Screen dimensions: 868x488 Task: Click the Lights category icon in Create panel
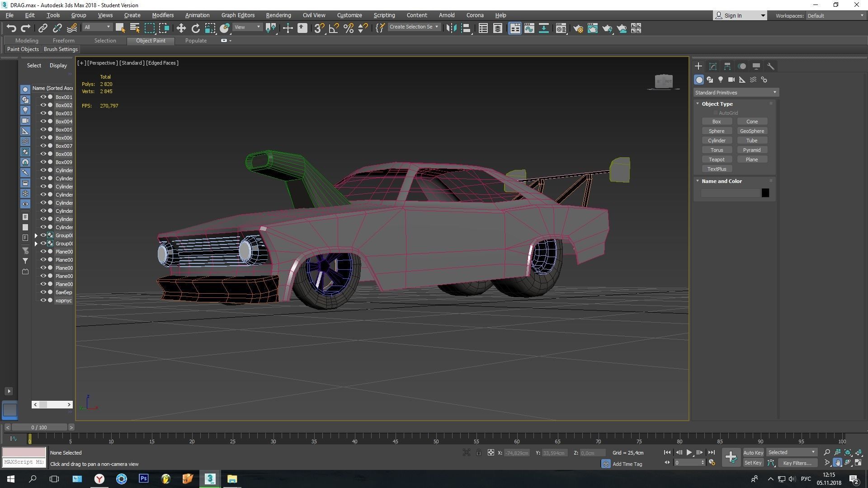(x=721, y=80)
